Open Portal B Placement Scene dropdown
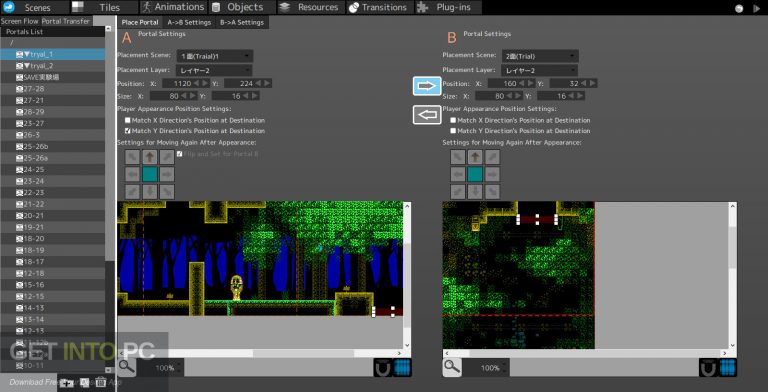This screenshot has height=392, width=768. 540,56
